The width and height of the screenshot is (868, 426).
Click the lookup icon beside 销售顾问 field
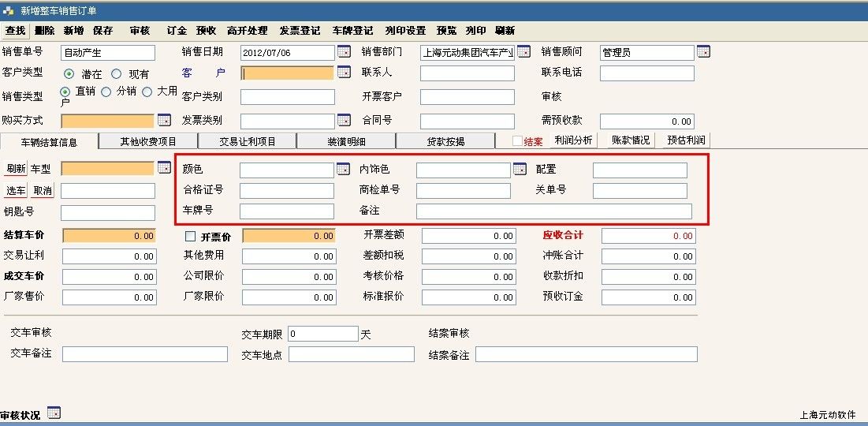(703, 52)
